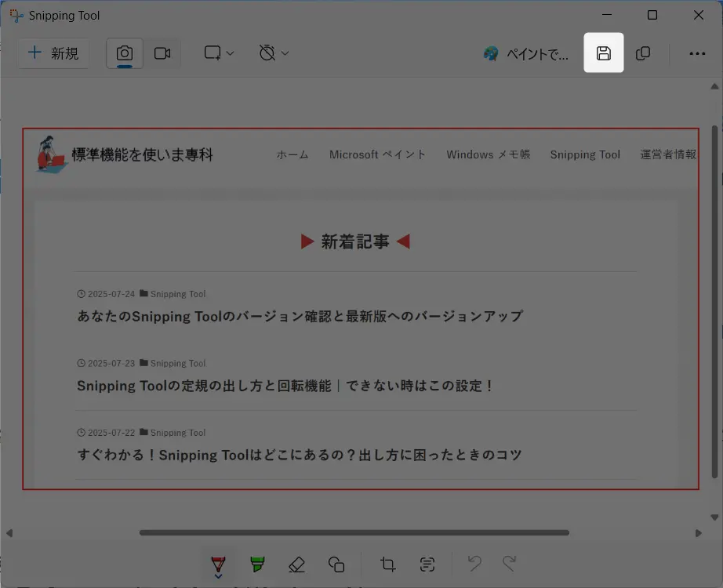
Task: Switch to video recording mode
Action: pos(162,53)
